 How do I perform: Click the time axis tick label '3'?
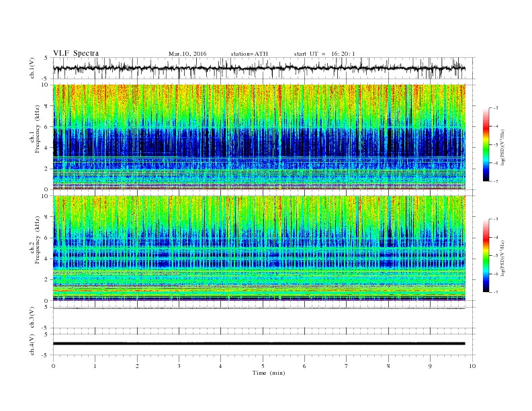(179, 366)
